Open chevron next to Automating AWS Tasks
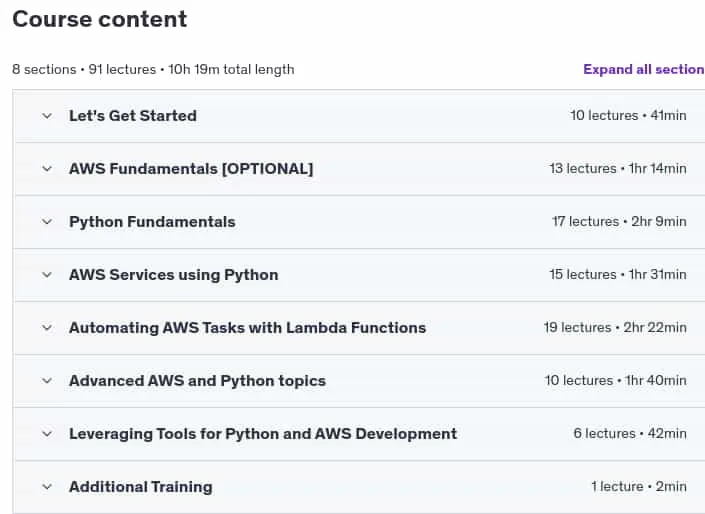The width and height of the screenshot is (705, 514). coord(47,328)
